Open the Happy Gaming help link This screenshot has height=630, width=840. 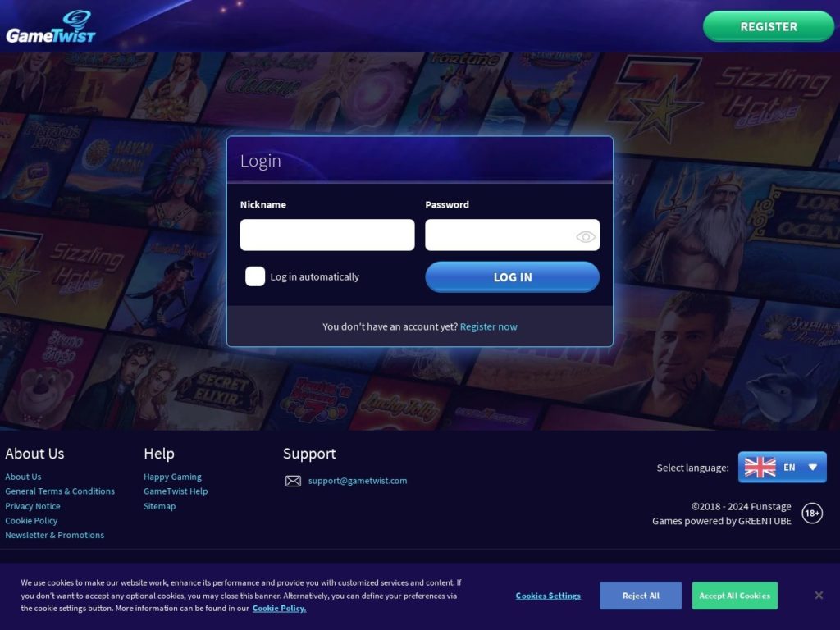click(172, 477)
